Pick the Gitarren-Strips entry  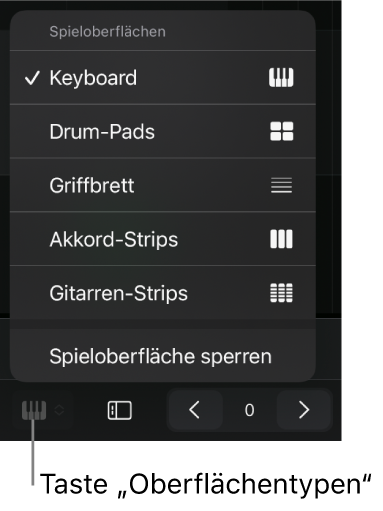click(163, 293)
